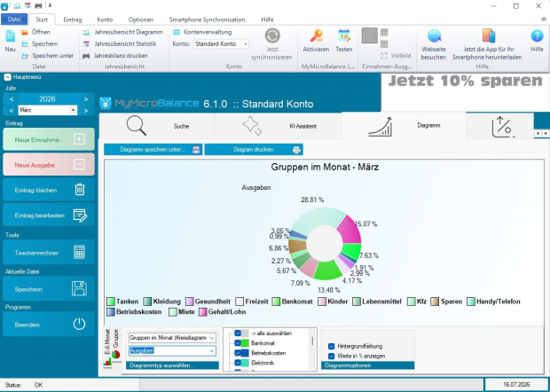Open Kontenverwaltung from the ribbon
550x392 pixels.
click(202, 32)
